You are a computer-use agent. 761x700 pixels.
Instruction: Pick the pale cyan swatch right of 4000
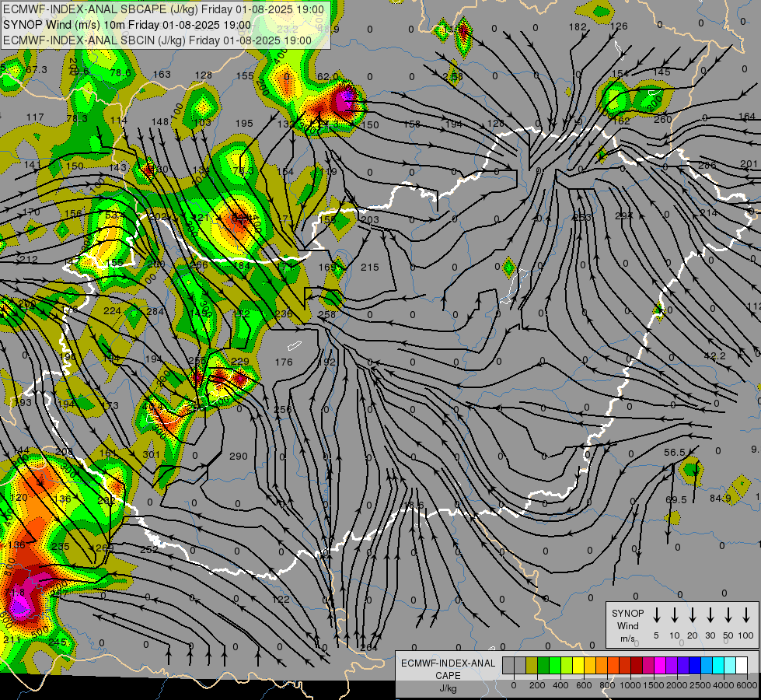(729, 665)
